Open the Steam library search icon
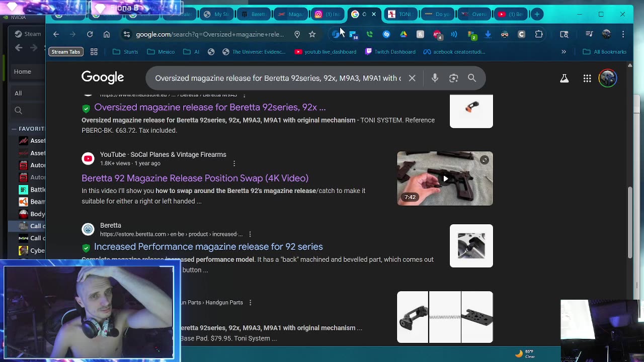Screen dimensions: 644x362 [19, 111]
